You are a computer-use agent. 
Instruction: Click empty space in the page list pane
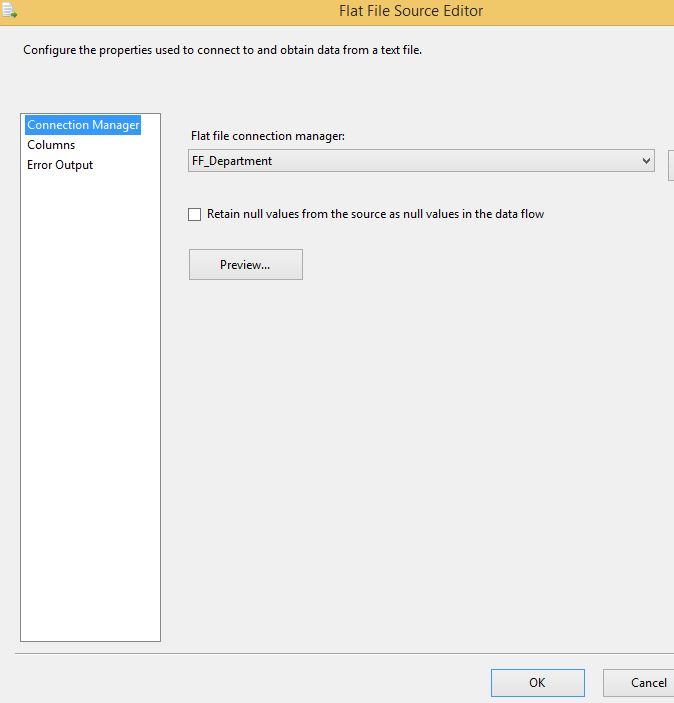click(90, 400)
